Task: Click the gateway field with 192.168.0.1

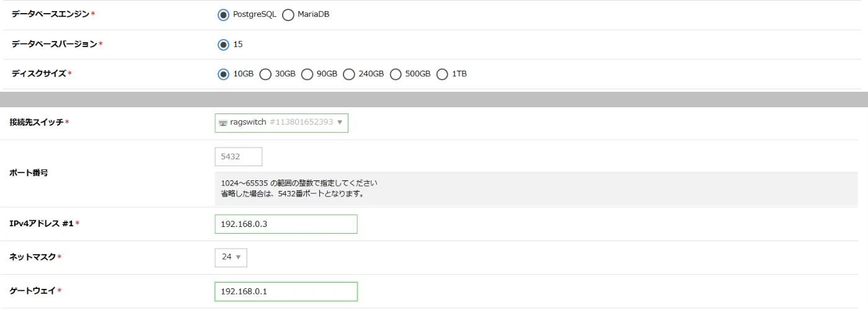Action: (x=286, y=291)
